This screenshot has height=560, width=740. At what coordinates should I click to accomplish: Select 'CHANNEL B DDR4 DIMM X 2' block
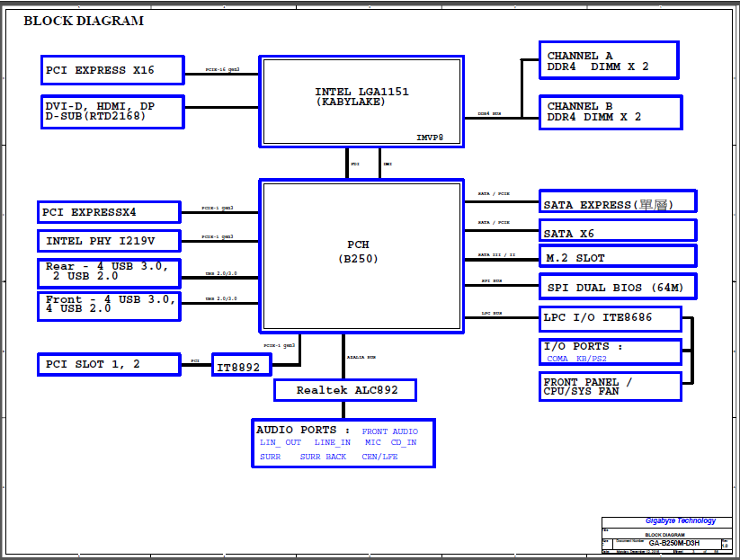tap(611, 112)
